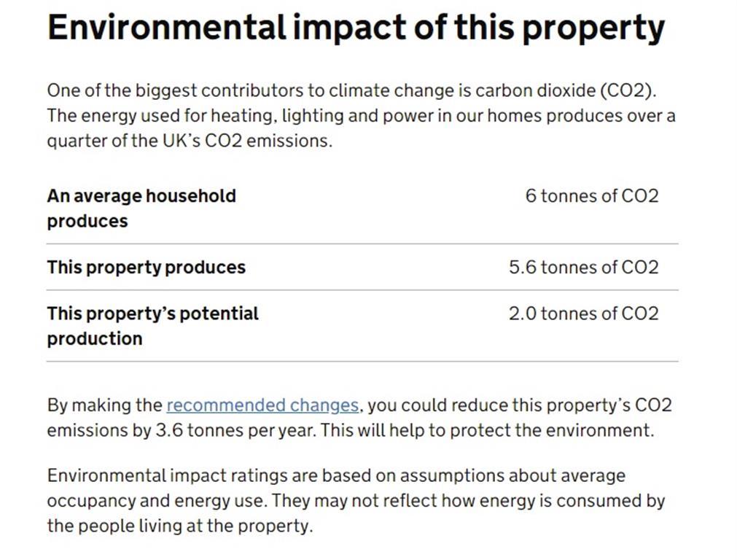
Task: Click 'This will help to protect the environment'
Action: (x=487, y=430)
